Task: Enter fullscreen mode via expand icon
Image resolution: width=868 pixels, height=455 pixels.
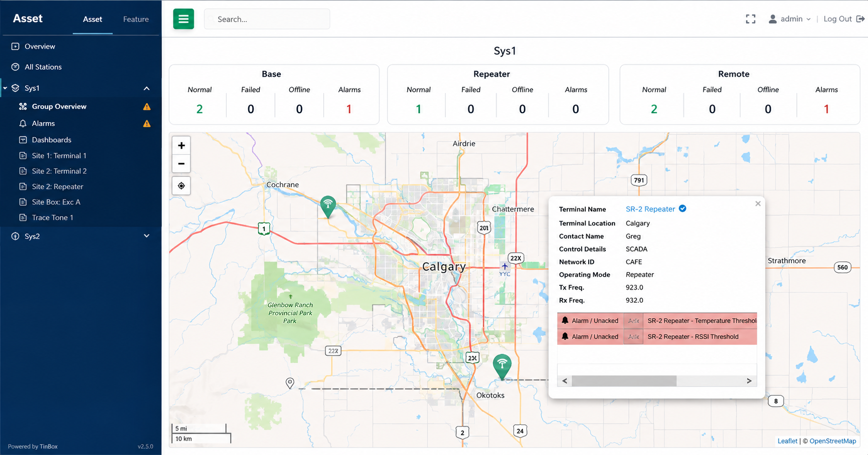Action: tap(750, 19)
